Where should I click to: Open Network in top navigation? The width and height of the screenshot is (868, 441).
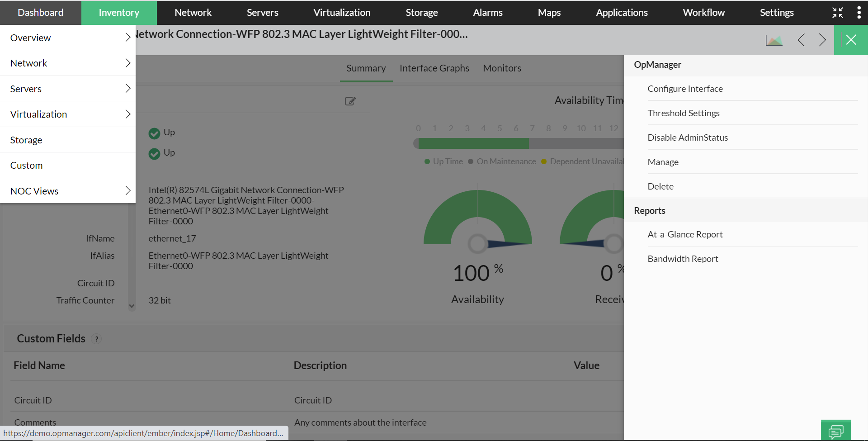[193, 13]
